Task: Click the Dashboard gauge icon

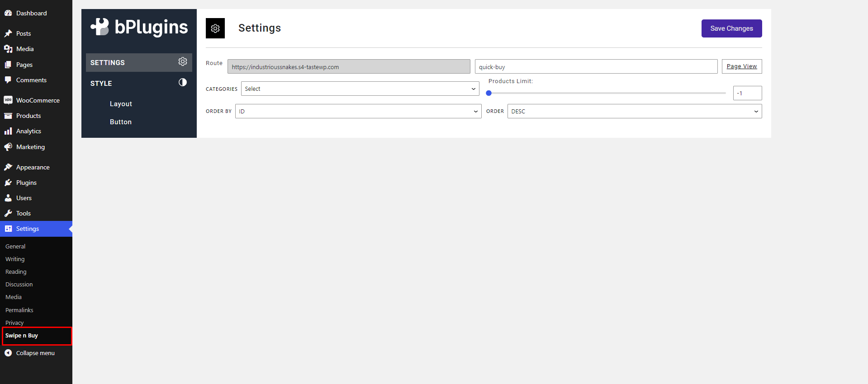Action: [8, 13]
